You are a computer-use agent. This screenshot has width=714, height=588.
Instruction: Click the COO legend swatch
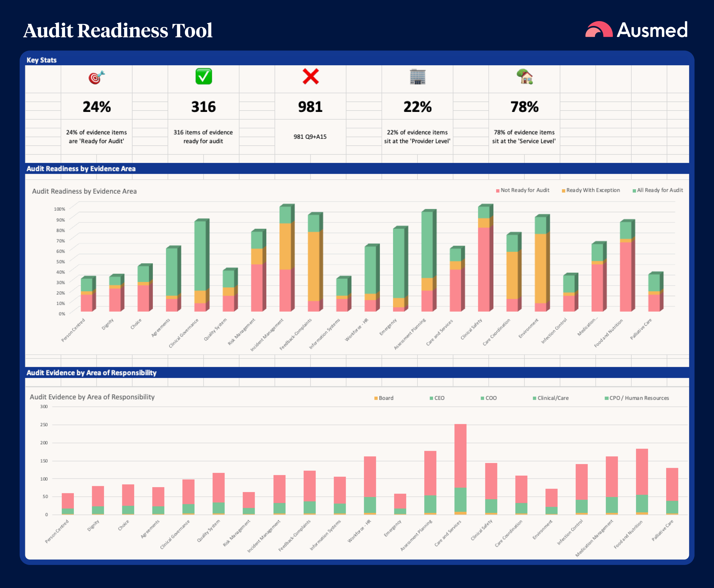(482, 398)
